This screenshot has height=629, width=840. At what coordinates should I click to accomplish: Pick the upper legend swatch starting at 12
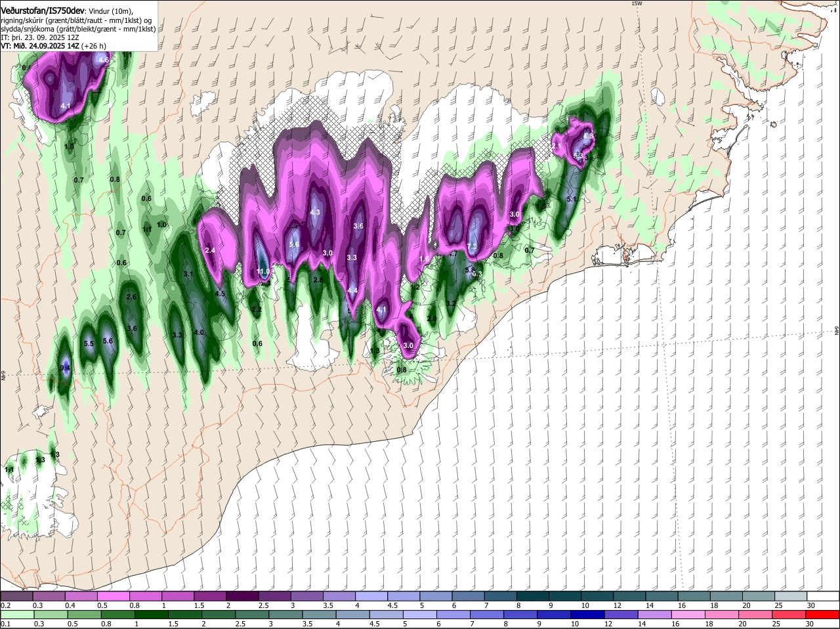[629, 596]
